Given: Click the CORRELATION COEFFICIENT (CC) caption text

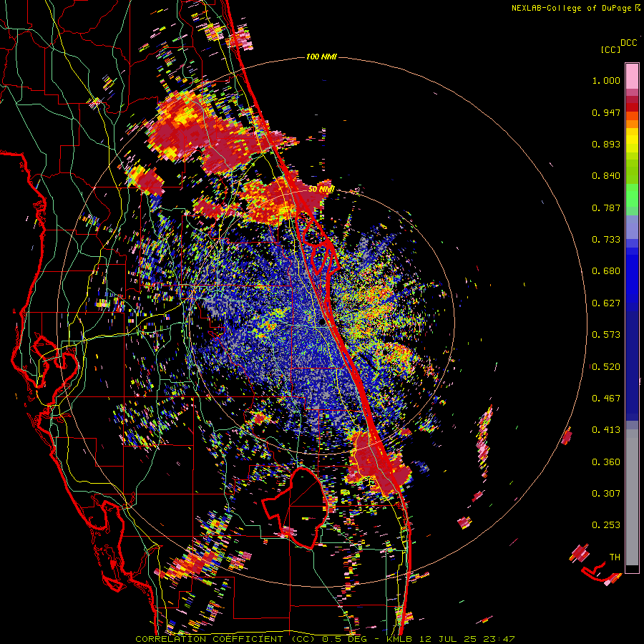Looking at the screenshot, I should click(x=225, y=639).
